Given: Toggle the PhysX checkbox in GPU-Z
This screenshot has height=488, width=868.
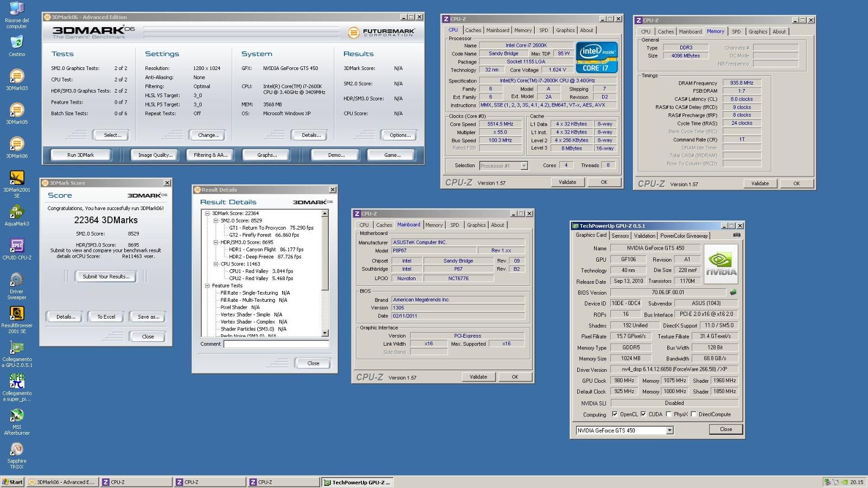Looking at the screenshot, I should (668, 414).
